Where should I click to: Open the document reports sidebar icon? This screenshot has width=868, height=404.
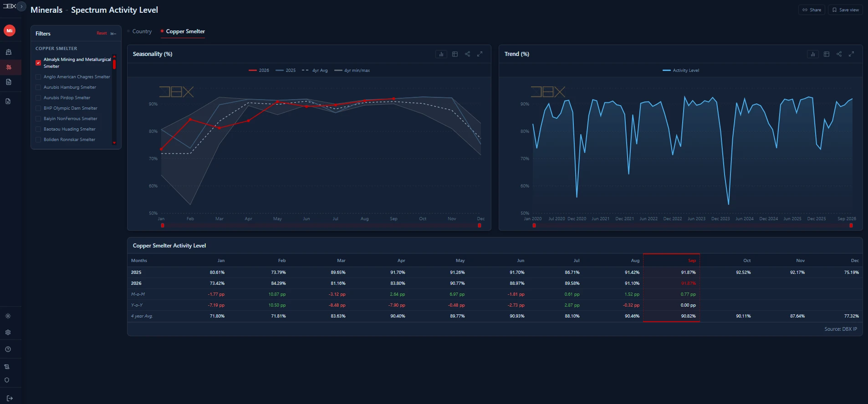(x=8, y=82)
